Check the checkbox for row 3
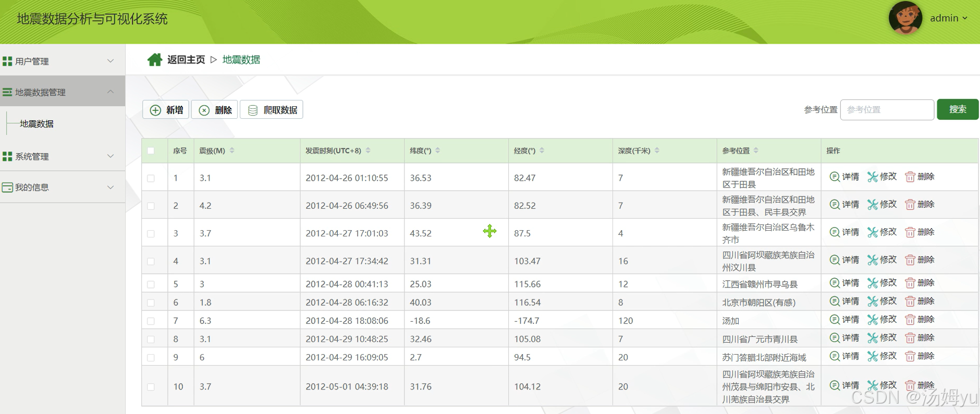This screenshot has height=414, width=980. click(x=151, y=234)
